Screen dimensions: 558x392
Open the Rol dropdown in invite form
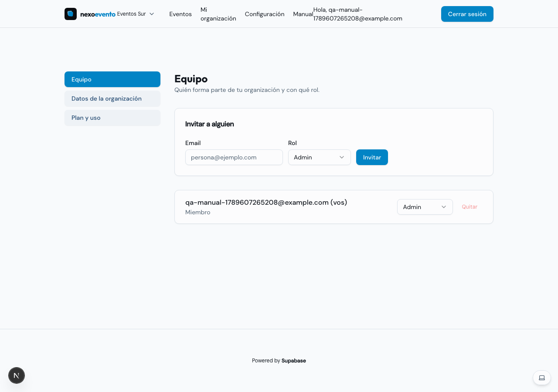point(320,157)
